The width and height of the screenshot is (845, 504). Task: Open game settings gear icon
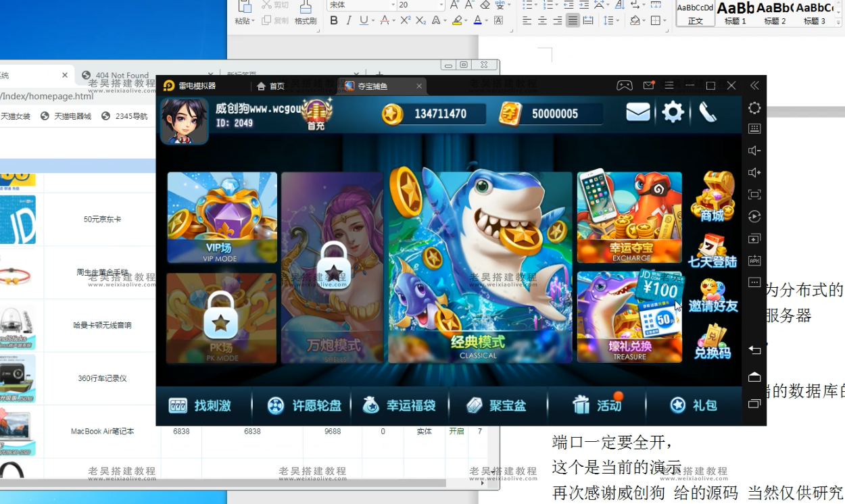(673, 112)
